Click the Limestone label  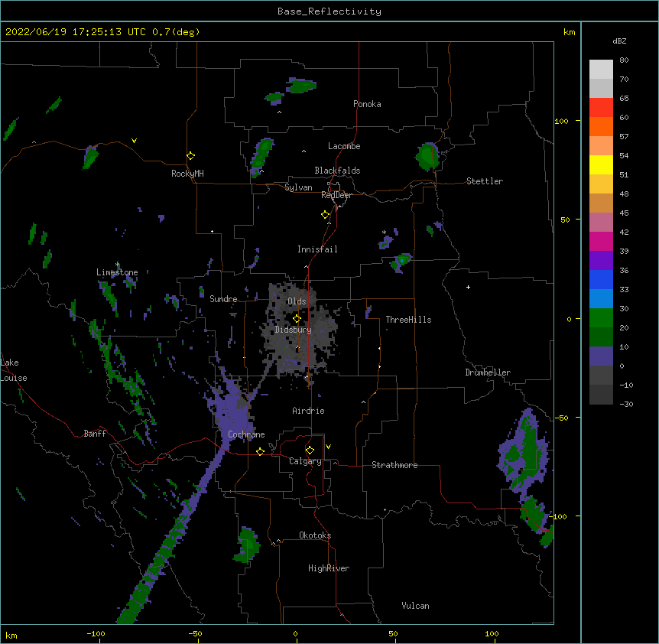pyautogui.click(x=117, y=272)
